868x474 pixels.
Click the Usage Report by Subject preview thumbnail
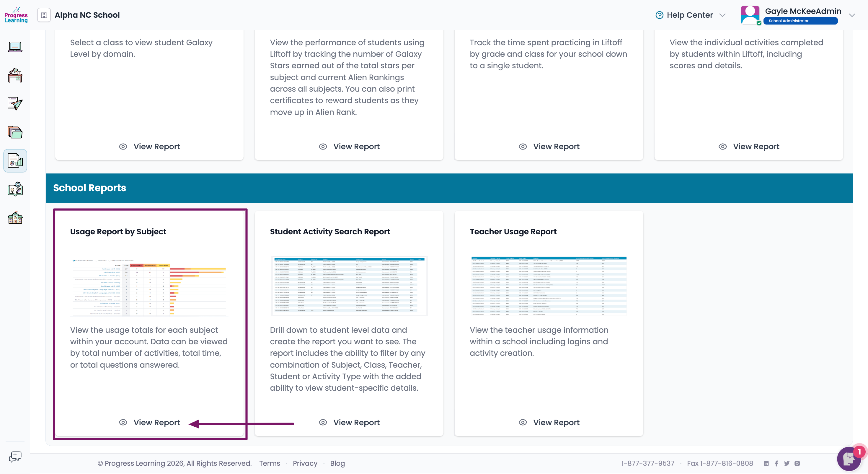[x=149, y=286]
